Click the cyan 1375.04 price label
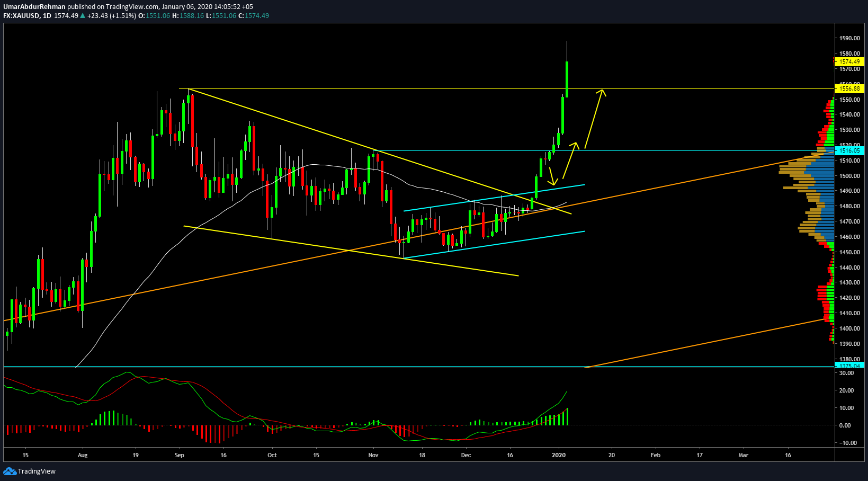This screenshot has width=868, height=481. tap(849, 366)
